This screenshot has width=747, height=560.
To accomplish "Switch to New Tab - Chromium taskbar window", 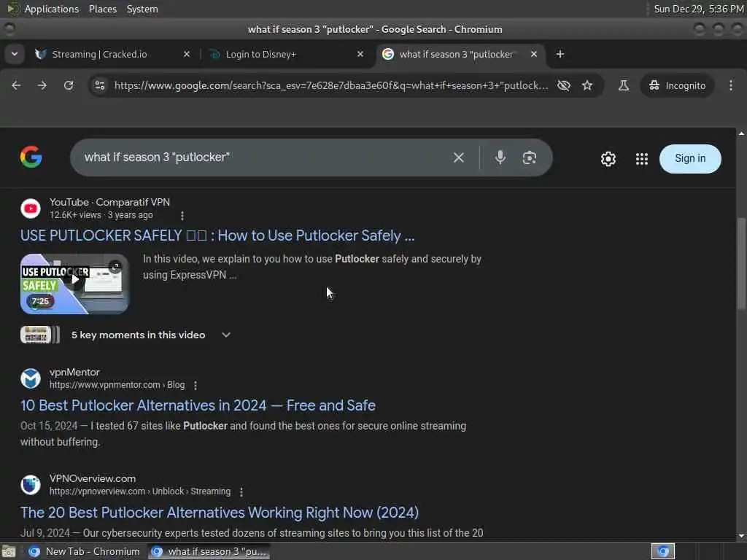I will 85,551.
